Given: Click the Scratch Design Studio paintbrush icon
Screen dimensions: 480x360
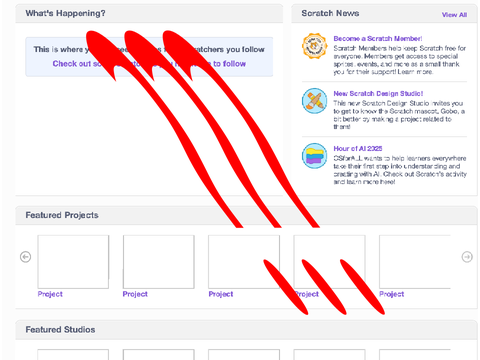Looking at the screenshot, I should [x=314, y=101].
